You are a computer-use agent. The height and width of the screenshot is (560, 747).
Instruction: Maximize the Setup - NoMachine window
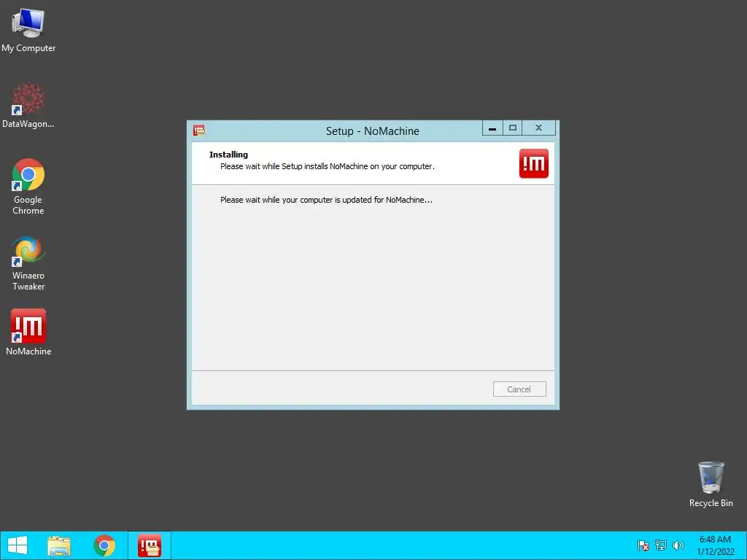point(513,128)
